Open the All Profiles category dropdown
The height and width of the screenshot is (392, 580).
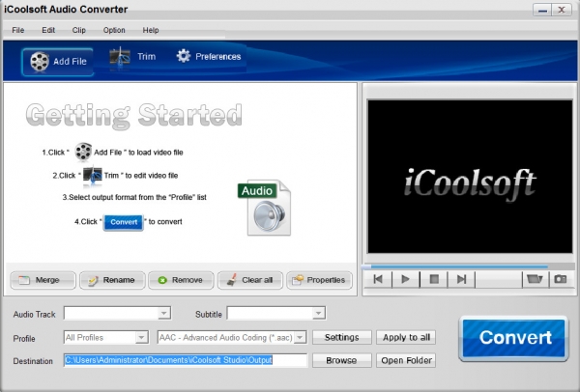click(x=106, y=337)
